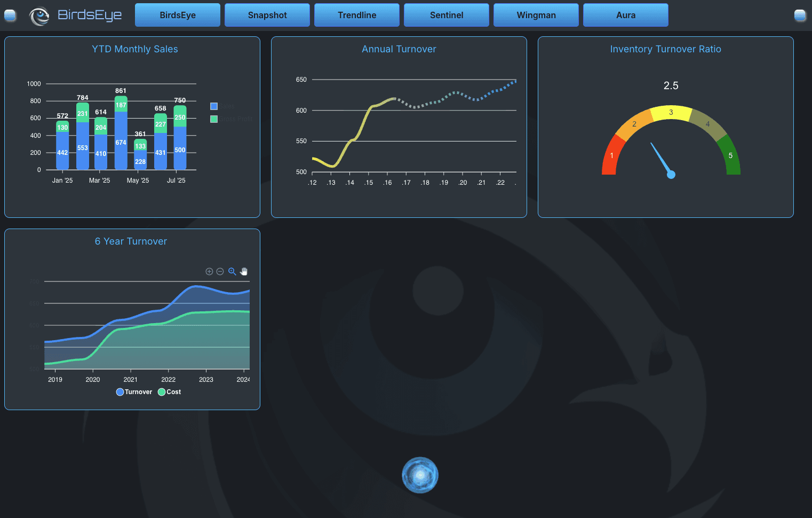This screenshot has width=812, height=518.
Task: Open the Aura tab
Action: click(x=626, y=15)
